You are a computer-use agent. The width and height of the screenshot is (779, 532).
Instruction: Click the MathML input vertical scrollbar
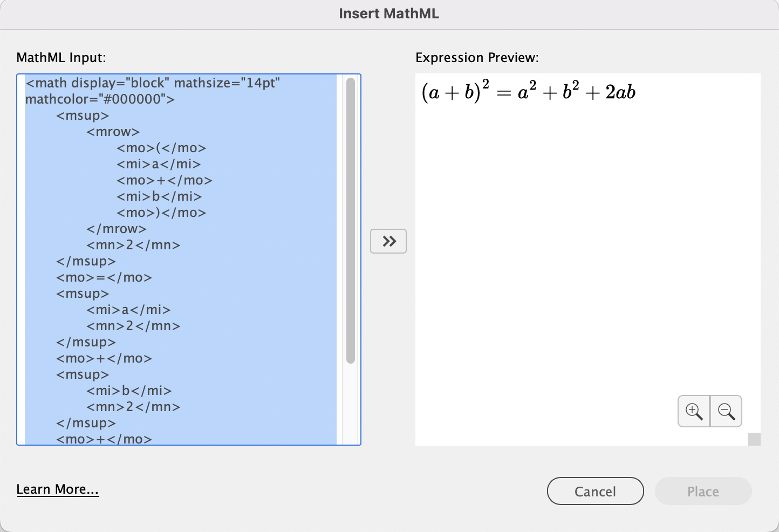(351, 220)
